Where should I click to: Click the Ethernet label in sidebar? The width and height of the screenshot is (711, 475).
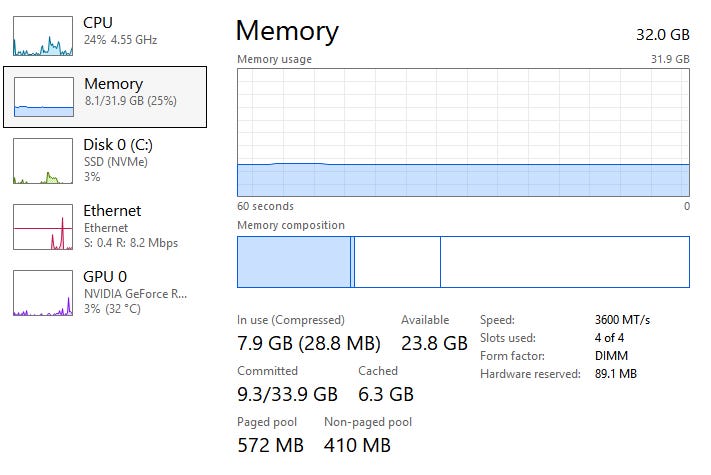click(x=112, y=211)
